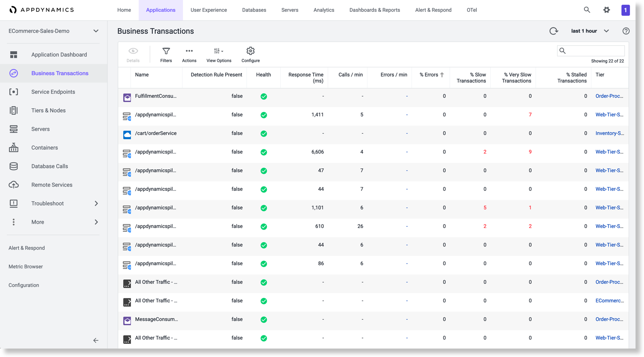The width and height of the screenshot is (644, 357).
Task: Expand the Troubleshoot submenu chevron
Action: 96,203
